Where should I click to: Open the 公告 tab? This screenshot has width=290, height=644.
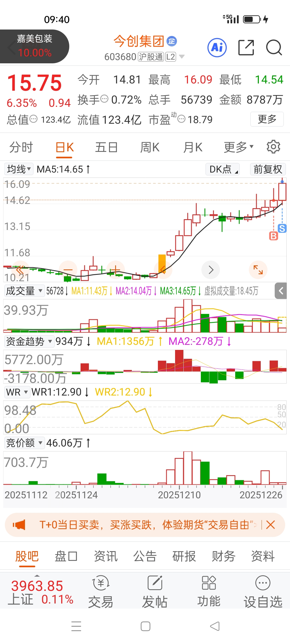pyautogui.click(x=145, y=556)
